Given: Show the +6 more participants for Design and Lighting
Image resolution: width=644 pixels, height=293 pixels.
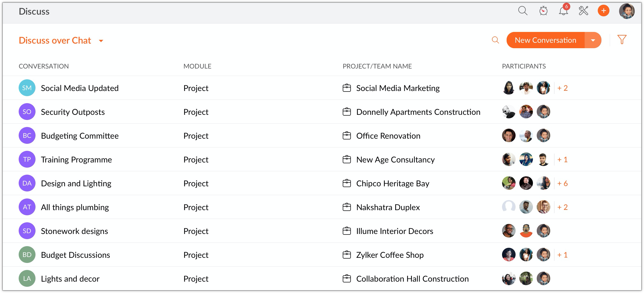Looking at the screenshot, I should tap(562, 183).
